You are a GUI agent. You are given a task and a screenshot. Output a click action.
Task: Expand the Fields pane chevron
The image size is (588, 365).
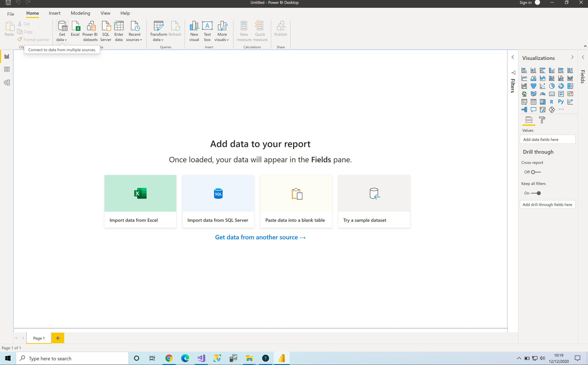coord(583,57)
